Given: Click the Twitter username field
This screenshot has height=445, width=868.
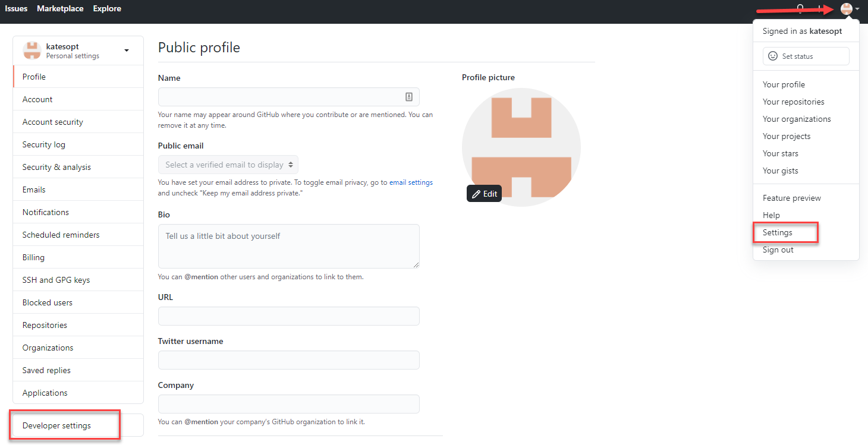Looking at the screenshot, I should point(288,360).
